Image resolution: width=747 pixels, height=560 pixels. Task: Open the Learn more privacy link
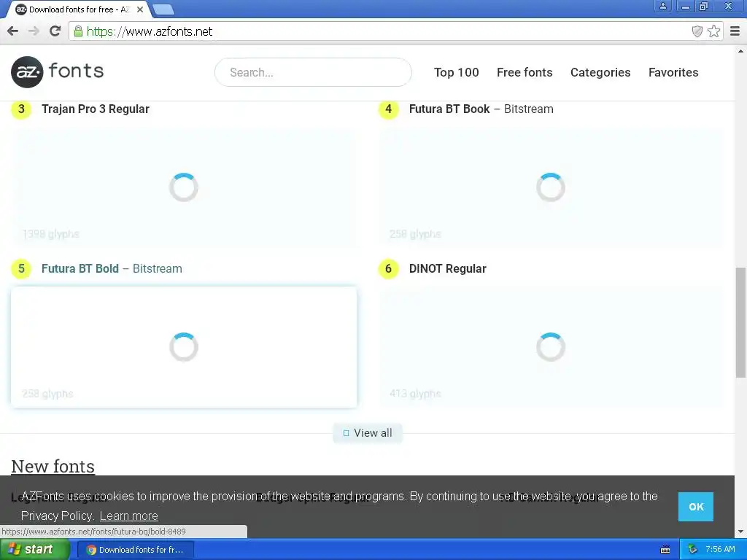point(128,516)
